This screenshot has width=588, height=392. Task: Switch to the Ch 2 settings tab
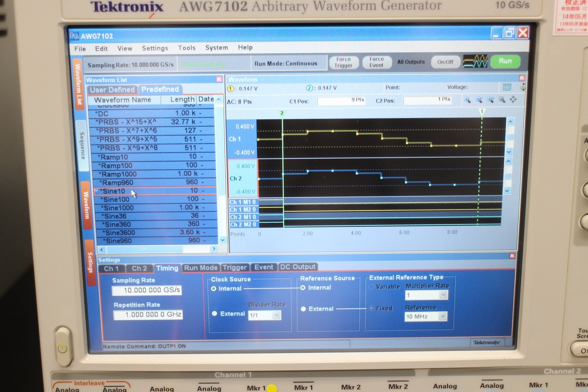[x=139, y=268]
